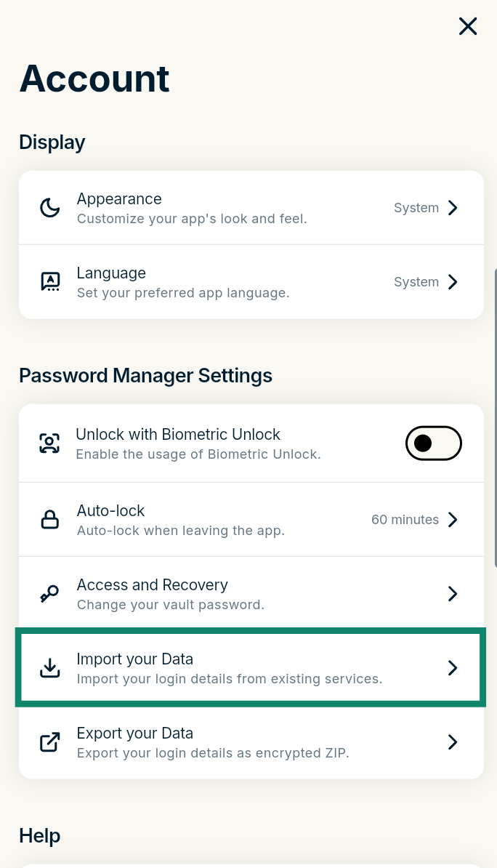Click the 60 minutes auto-lock value
This screenshot has width=497, height=868.
(405, 520)
